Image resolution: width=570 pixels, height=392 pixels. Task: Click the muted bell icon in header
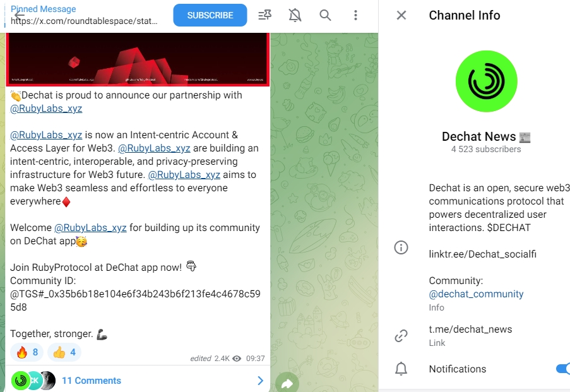(x=295, y=15)
